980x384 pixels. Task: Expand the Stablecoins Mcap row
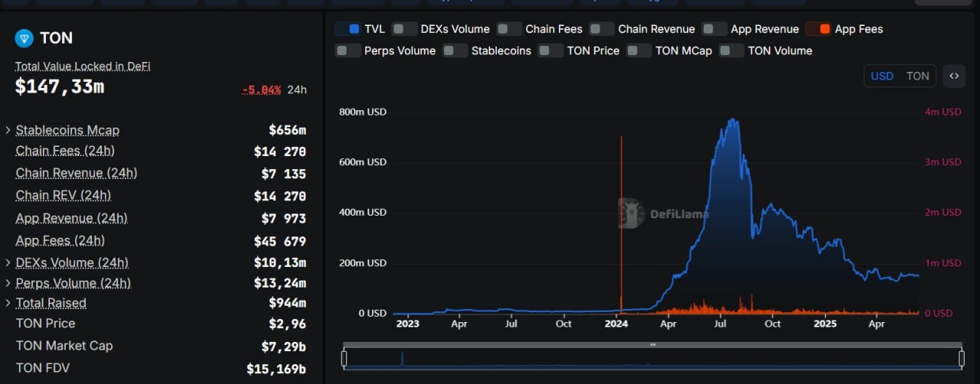[8, 130]
